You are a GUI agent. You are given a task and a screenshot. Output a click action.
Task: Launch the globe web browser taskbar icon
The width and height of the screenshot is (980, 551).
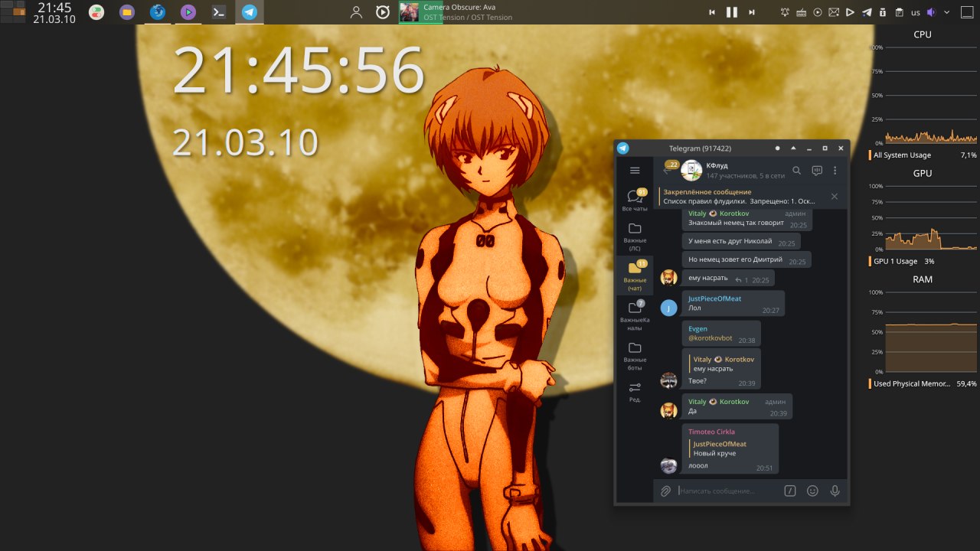[158, 12]
